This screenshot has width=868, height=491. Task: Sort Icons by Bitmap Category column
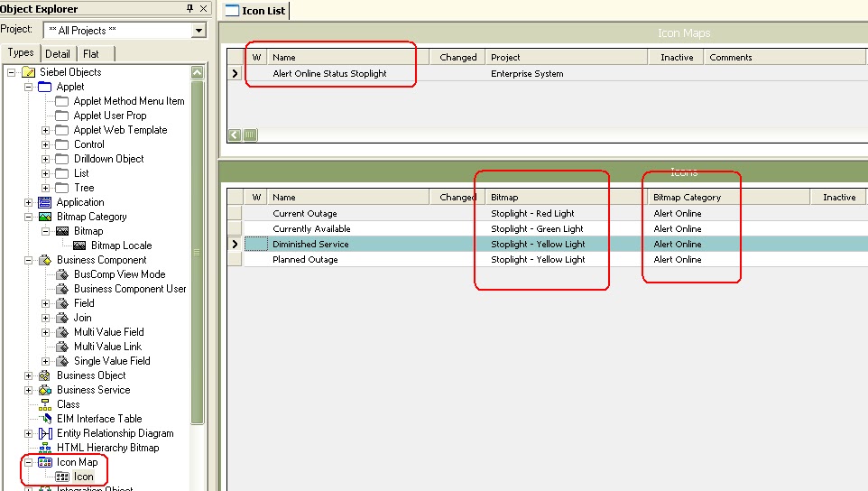(x=728, y=197)
